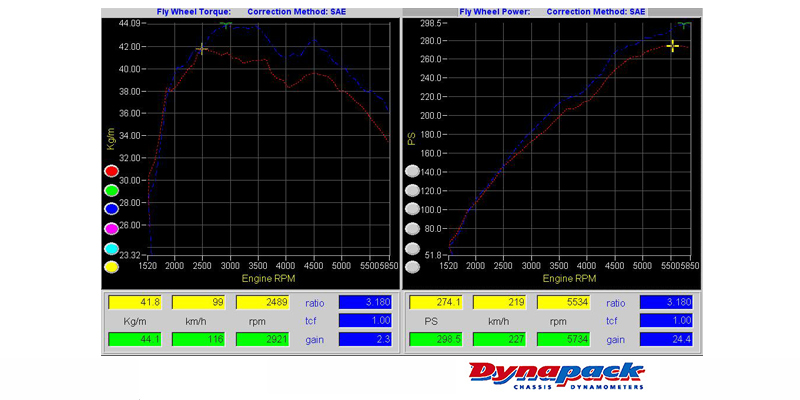Select the green 116 km/h field

point(198,339)
